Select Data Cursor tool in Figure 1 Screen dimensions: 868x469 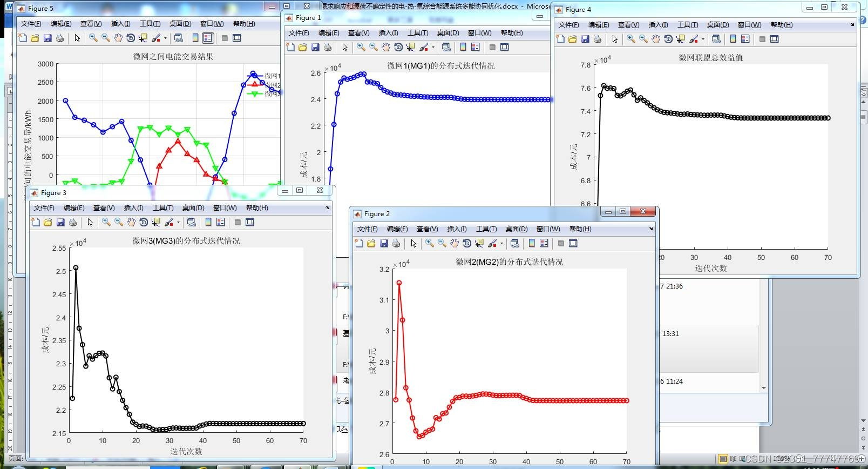411,47
